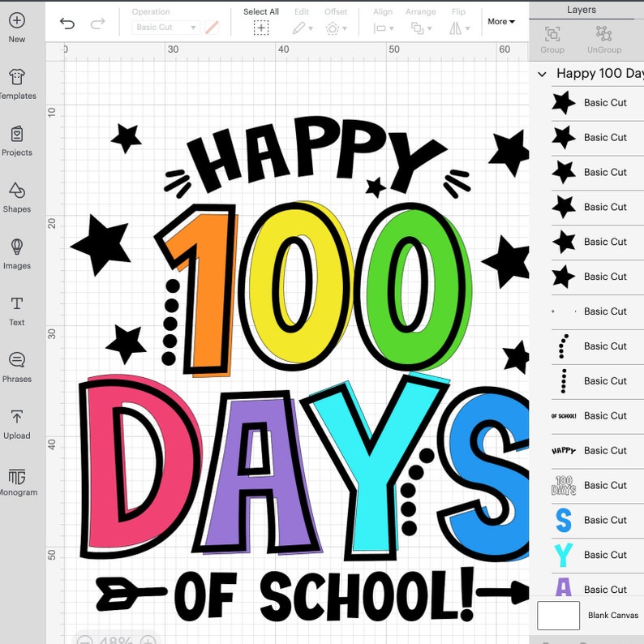Click the Flip icon
This screenshot has height=644, width=644.
455,28
